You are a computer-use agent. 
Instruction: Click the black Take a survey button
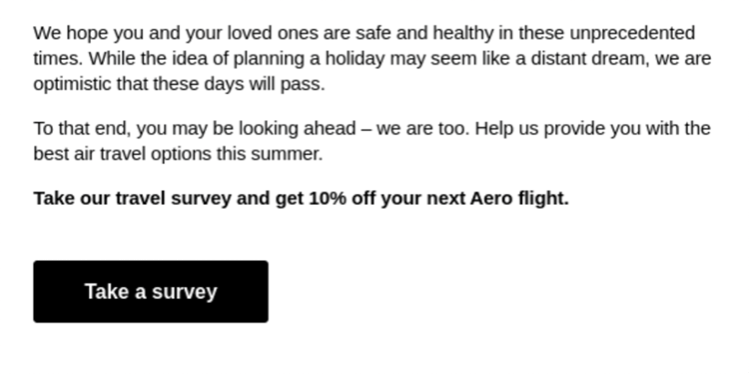coord(150,291)
